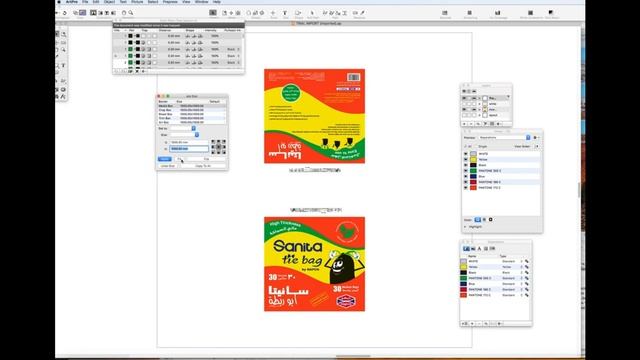Toggle visibility eye of Yellow separation in Viewer

tap(466, 160)
